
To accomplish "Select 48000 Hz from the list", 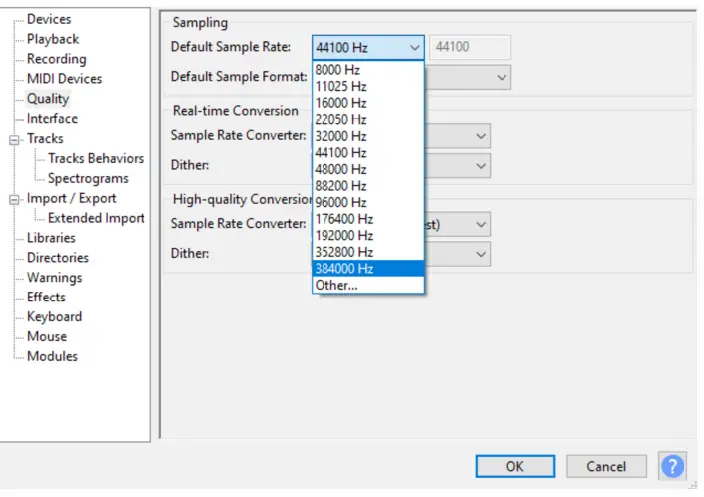I will tap(340, 169).
